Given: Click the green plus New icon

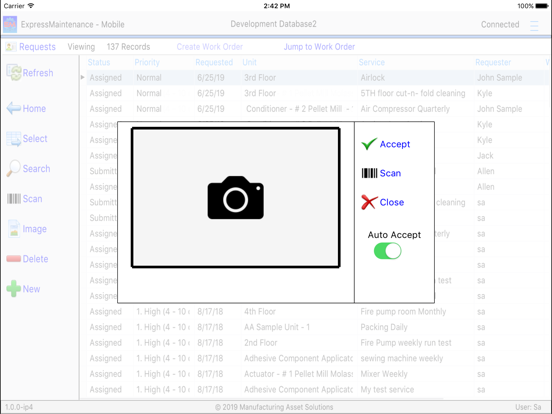Looking at the screenshot, I should click(x=14, y=289).
